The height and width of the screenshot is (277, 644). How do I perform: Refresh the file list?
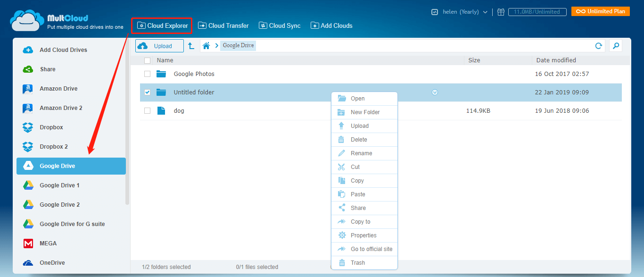pyautogui.click(x=599, y=46)
